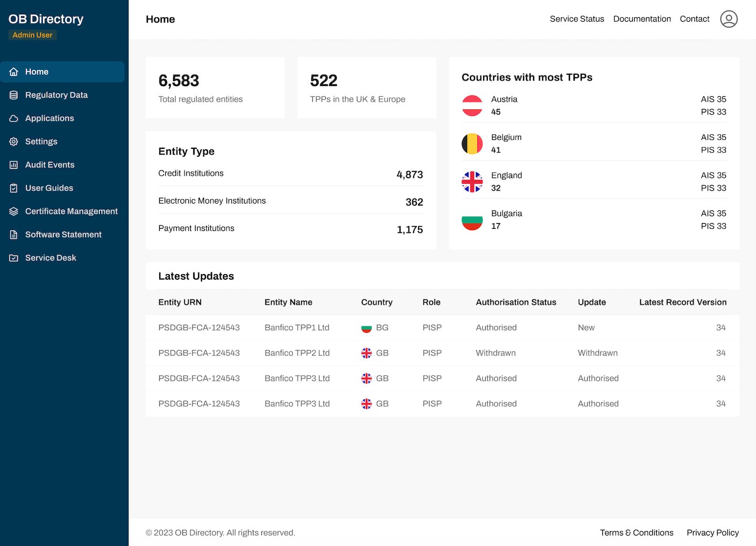This screenshot has height=546, width=756.
Task: Open Certificate Management section
Action: coord(62,211)
